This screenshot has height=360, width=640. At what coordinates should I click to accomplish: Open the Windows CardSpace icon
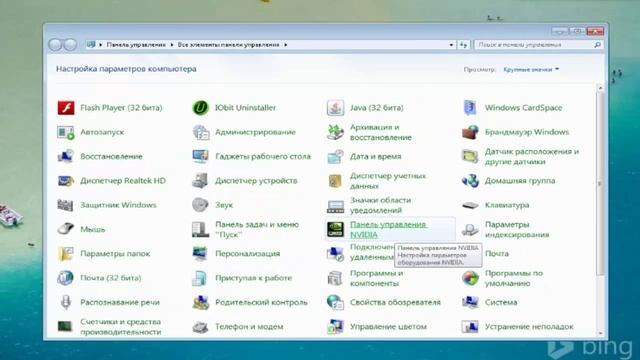[x=470, y=108]
